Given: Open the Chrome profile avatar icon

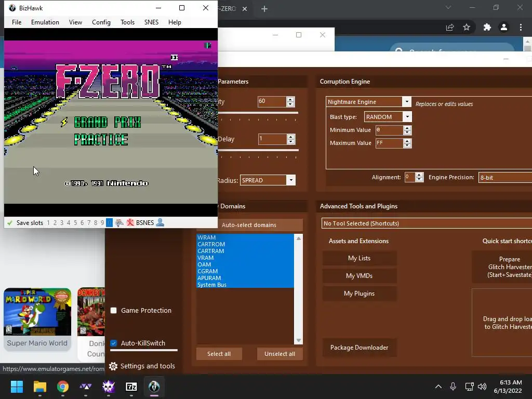Looking at the screenshot, I should click(x=504, y=27).
